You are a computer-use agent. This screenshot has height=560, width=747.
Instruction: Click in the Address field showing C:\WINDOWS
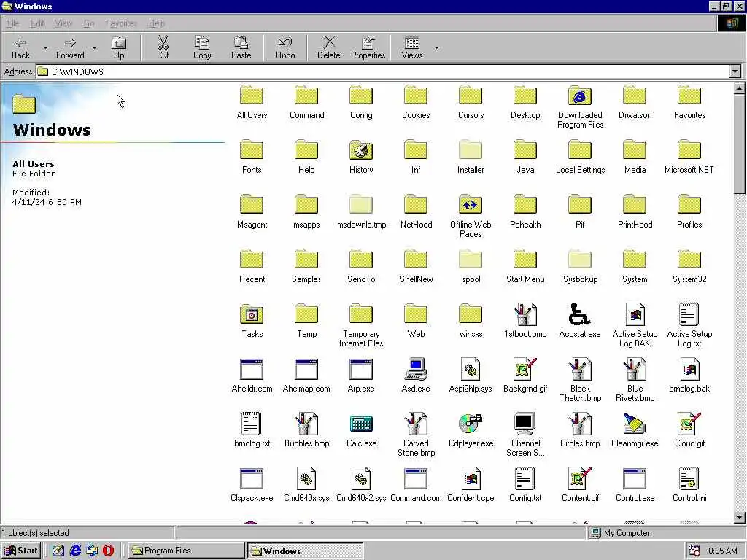382,72
